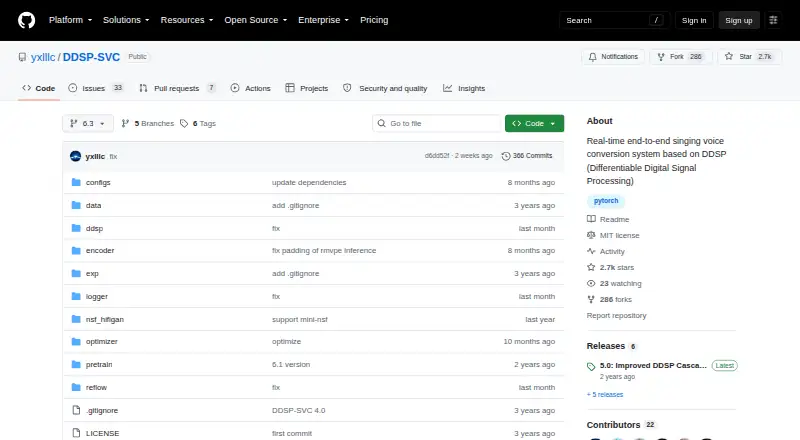Open the DDSP-SVC repository link
The image size is (800, 440).
coord(91,57)
